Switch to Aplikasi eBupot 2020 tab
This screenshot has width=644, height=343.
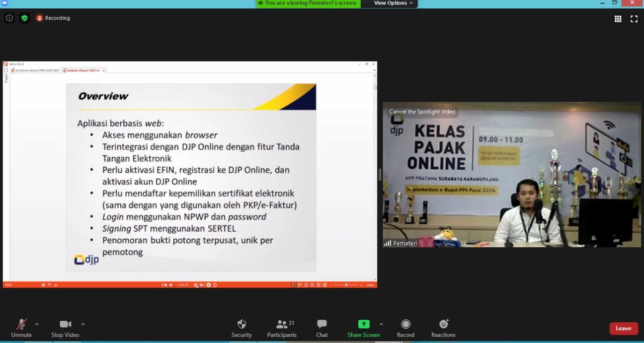(82, 71)
